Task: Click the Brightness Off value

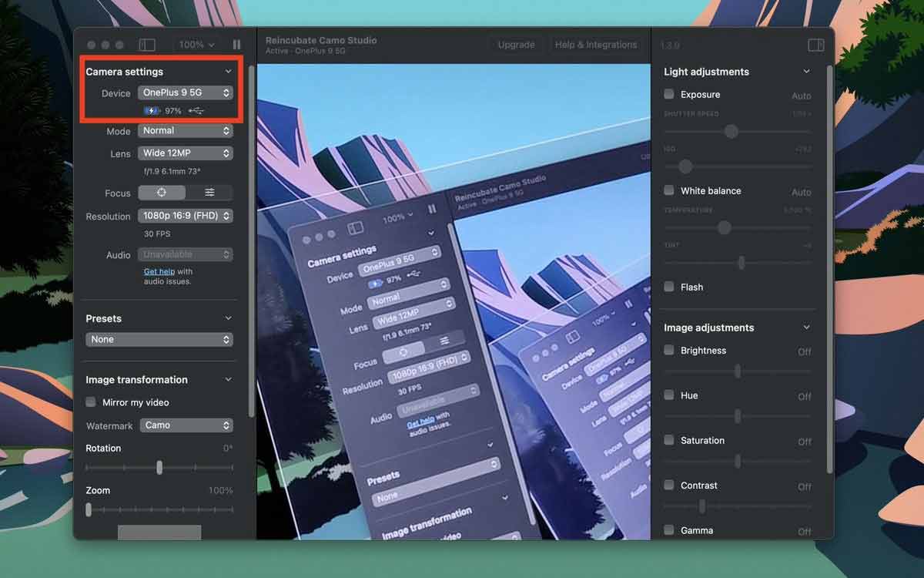Action: tap(805, 351)
